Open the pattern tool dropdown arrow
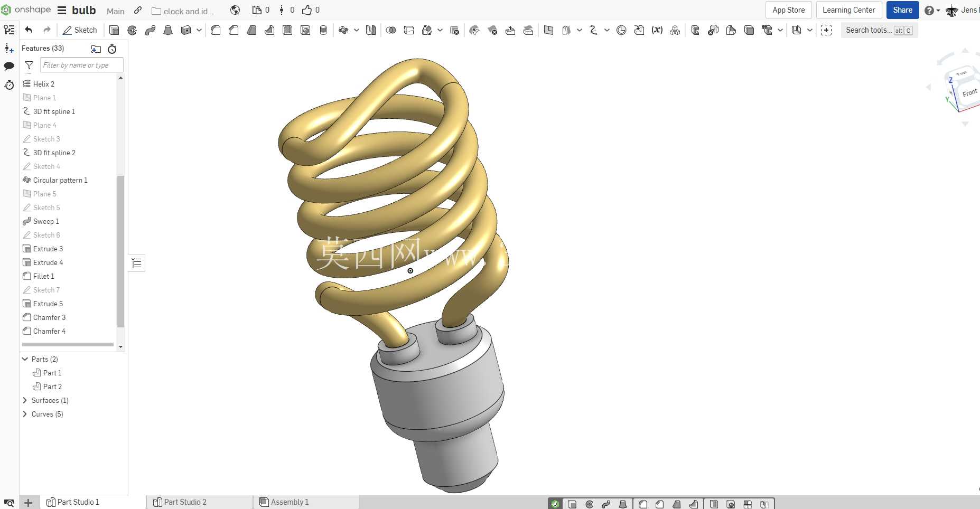 (357, 30)
